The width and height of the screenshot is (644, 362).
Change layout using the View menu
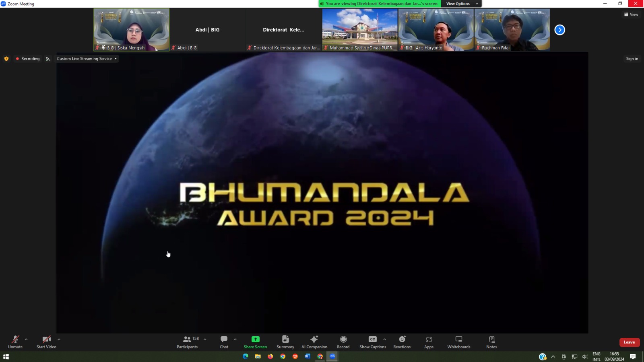tap(631, 14)
